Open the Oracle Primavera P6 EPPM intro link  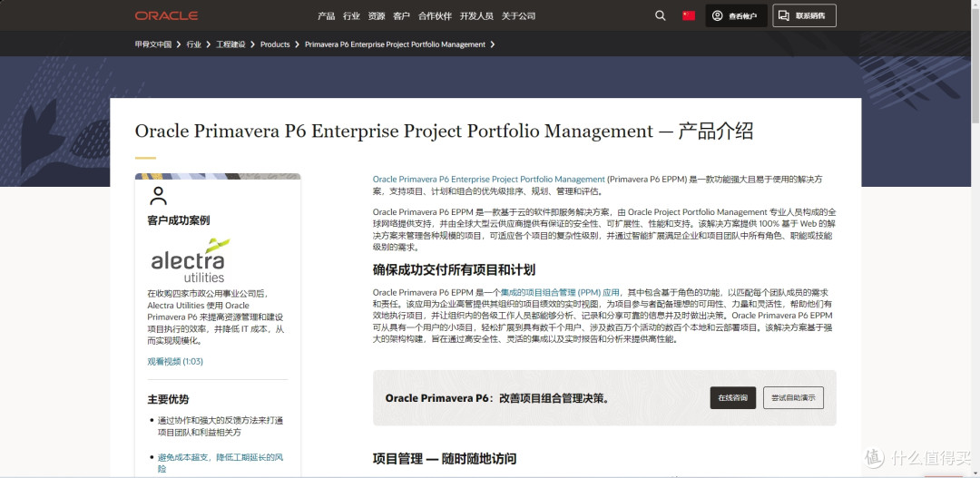pyautogui.click(x=489, y=180)
